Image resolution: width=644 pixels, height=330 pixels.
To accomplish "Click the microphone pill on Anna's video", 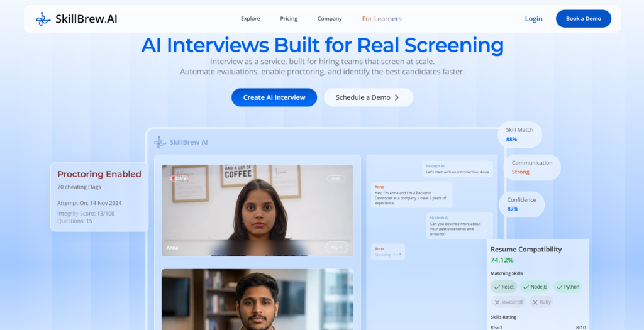I will tap(337, 247).
